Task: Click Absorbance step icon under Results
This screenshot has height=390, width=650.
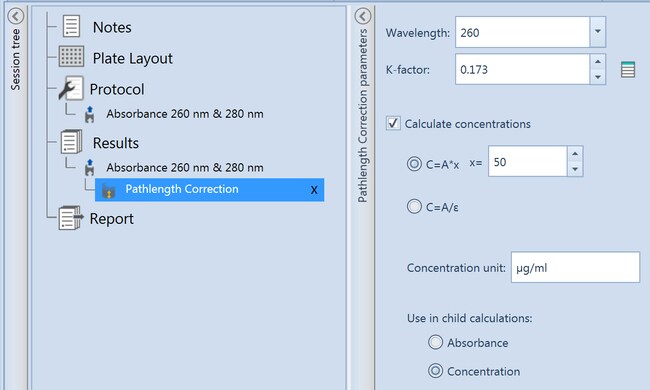Action: 90,168
